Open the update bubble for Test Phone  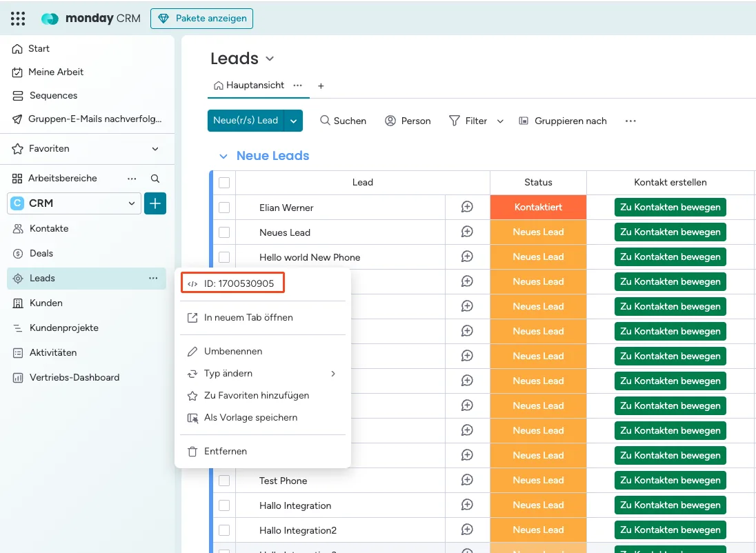tap(467, 480)
